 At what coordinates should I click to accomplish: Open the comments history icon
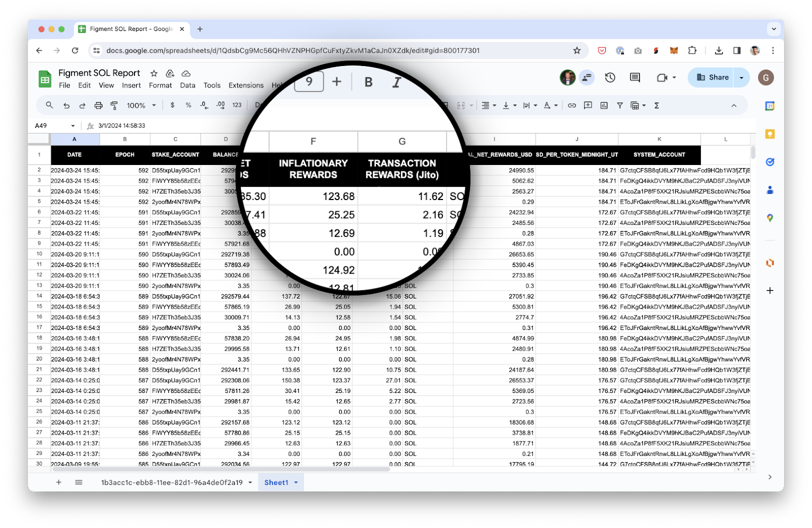coord(635,78)
